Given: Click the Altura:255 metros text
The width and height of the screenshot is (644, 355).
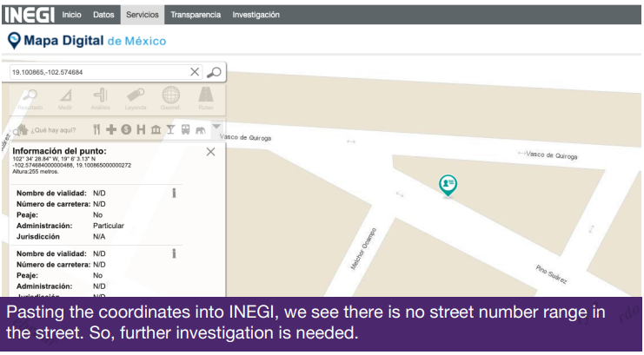Looking at the screenshot, I should [x=36, y=172].
